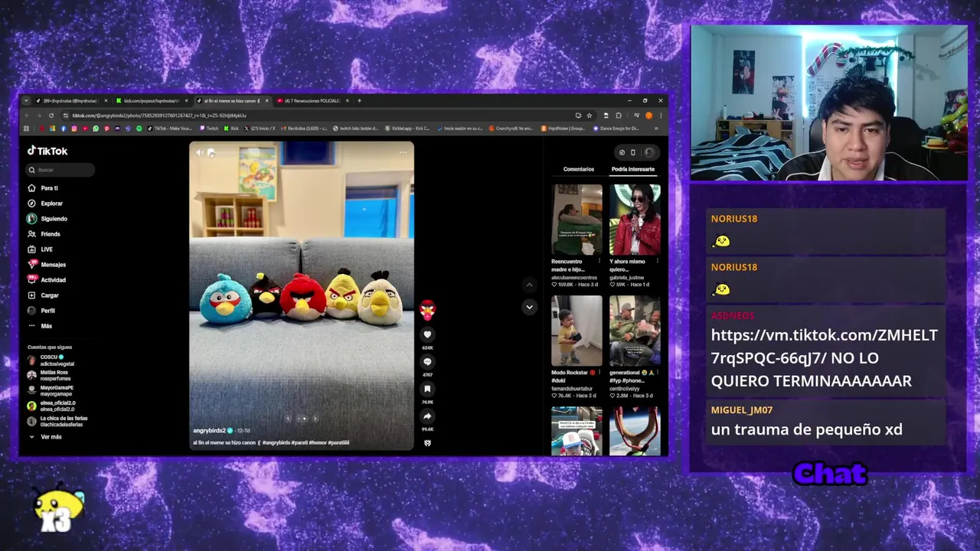Viewport: 980px width, 551px height.
Task: Open La chica de las ferias account
Action: (57, 422)
